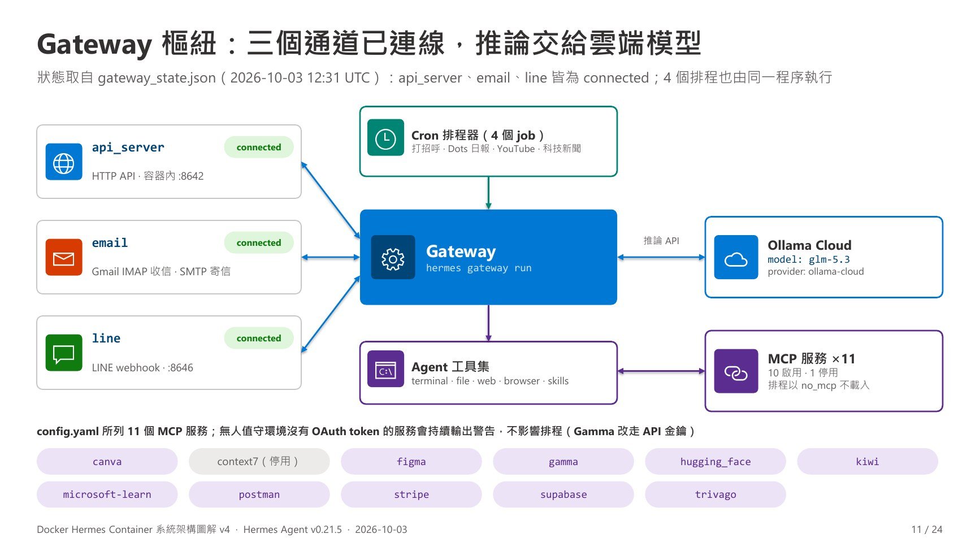Click the api_server globe icon
Viewport: 980px width, 551px height.
pyautogui.click(x=63, y=162)
